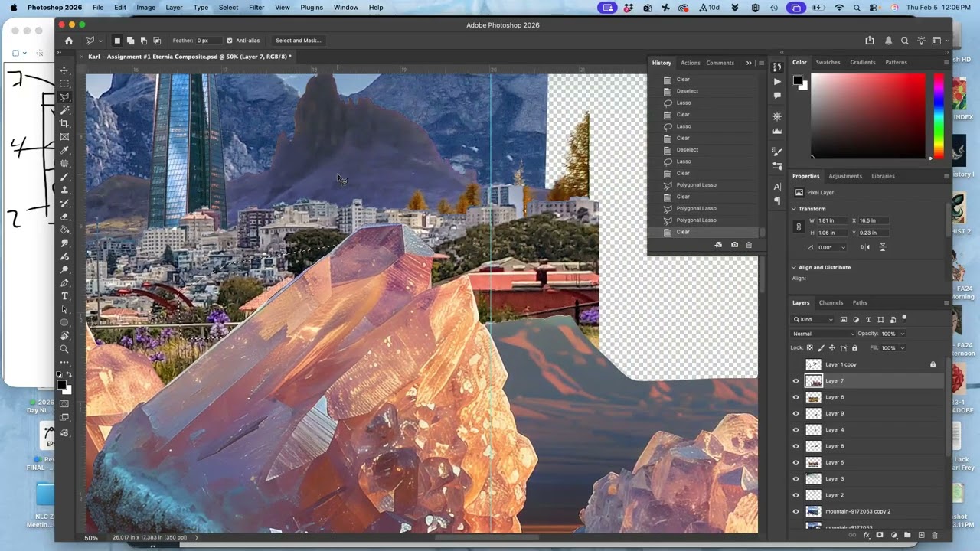The height and width of the screenshot is (551, 980).
Task: Open the Search icon in Photoshop
Action: [x=904, y=41]
